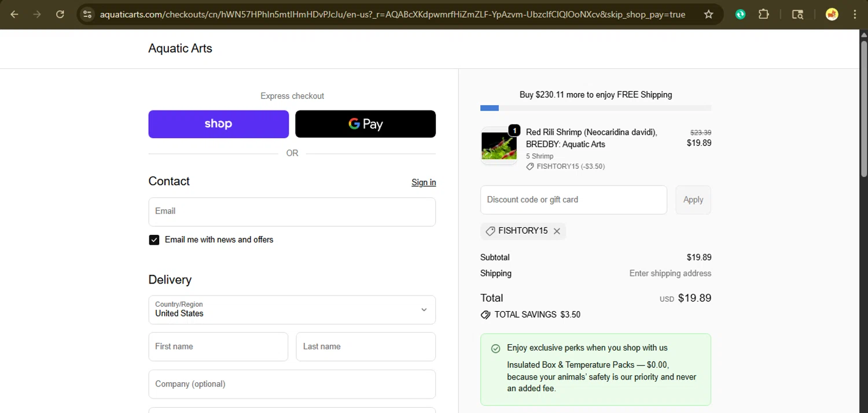Focus the First name field
Image resolution: width=868 pixels, height=413 pixels.
point(218,346)
